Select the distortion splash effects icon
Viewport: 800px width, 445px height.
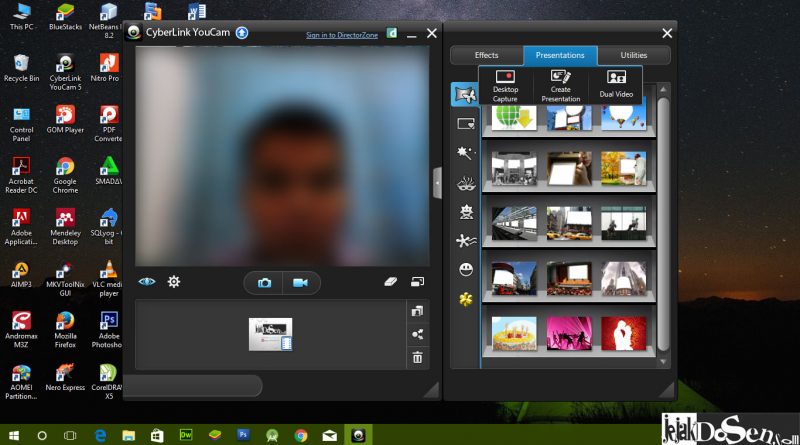(x=466, y=240)
